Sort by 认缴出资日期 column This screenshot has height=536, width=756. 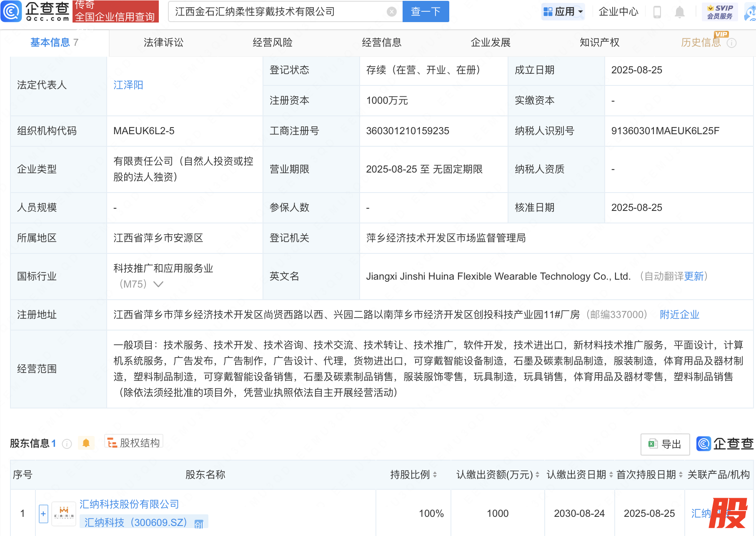(611, 475)
